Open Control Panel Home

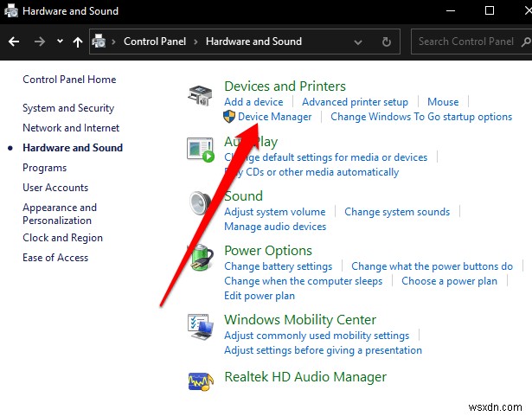click(x=69, y=80)
